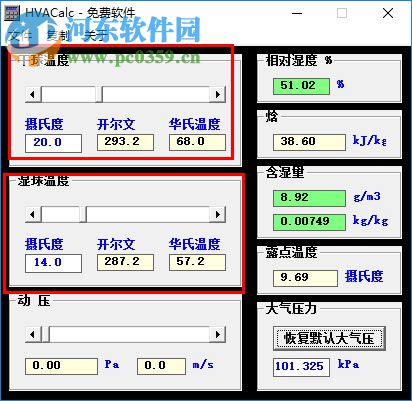Click the 含湿量 group title
412x401 pixels.
[285, 172]
